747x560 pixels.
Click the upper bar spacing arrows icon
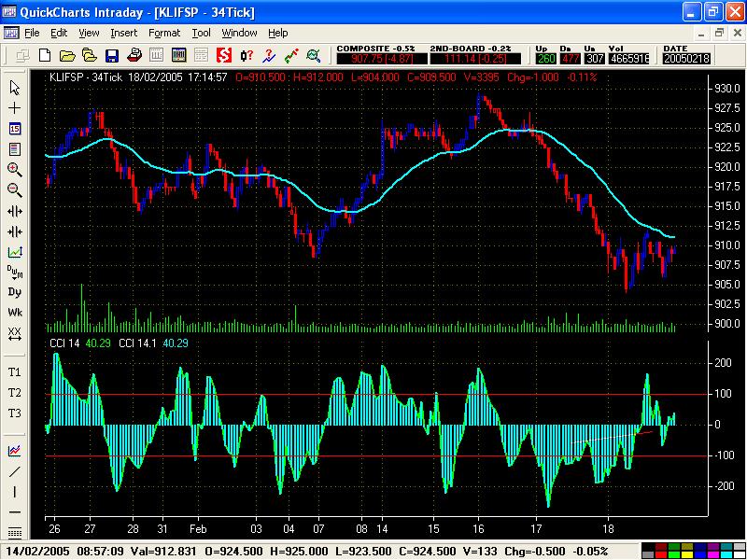[x=15, y=211]
